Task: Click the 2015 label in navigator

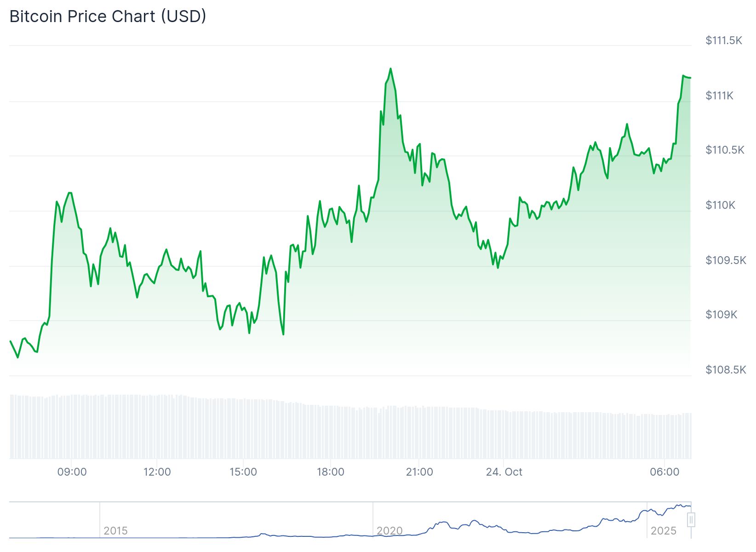Action: (115, 531)
